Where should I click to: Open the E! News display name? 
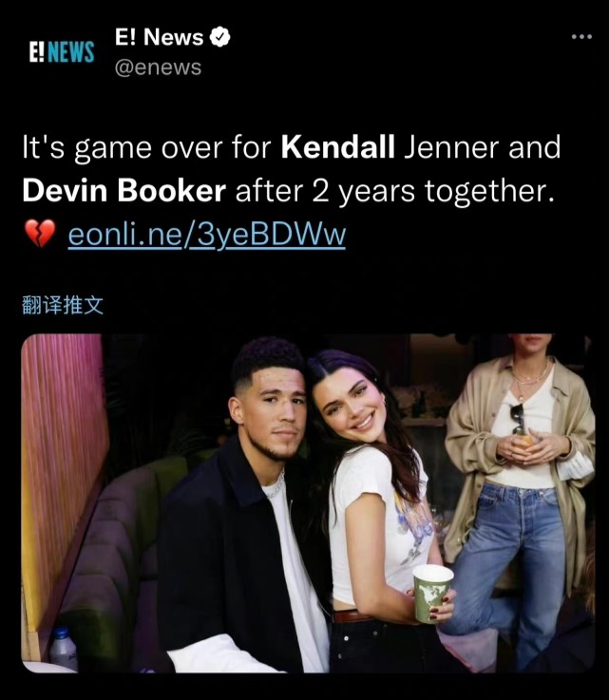pyautogui.click(x=159, y=37)
